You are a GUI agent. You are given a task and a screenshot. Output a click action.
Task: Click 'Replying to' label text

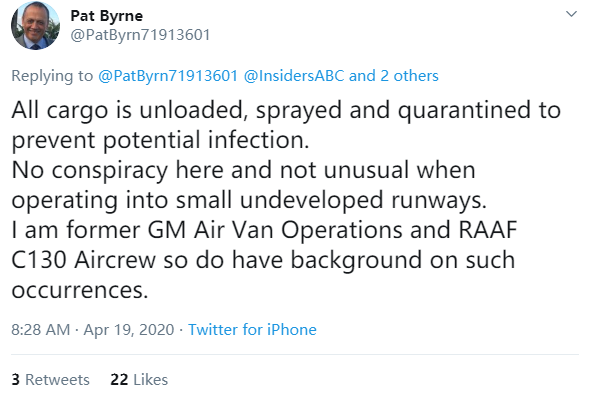tap(52, 76)
